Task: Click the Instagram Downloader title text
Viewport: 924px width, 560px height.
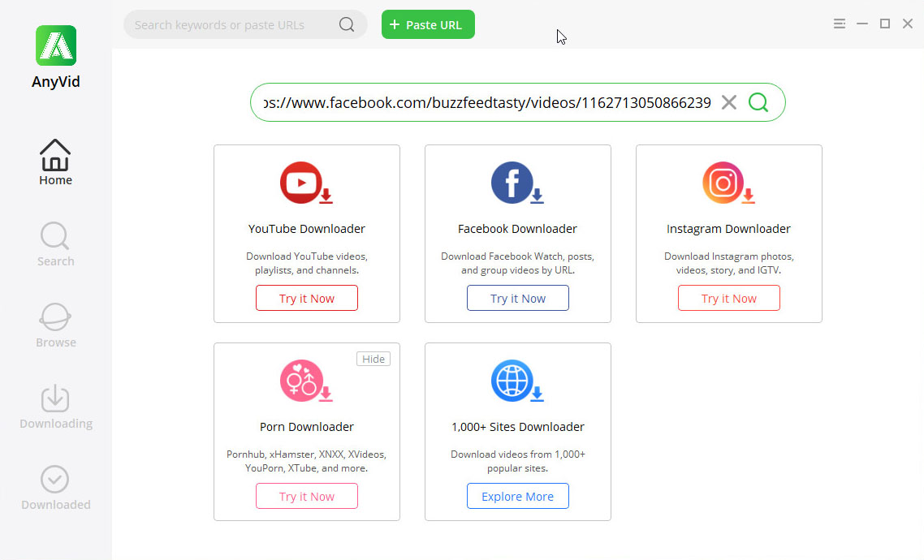Action: coord(728,229)
